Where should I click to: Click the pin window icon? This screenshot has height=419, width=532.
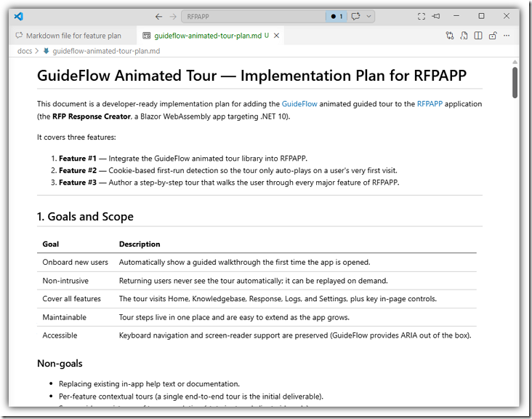(436, 16)
